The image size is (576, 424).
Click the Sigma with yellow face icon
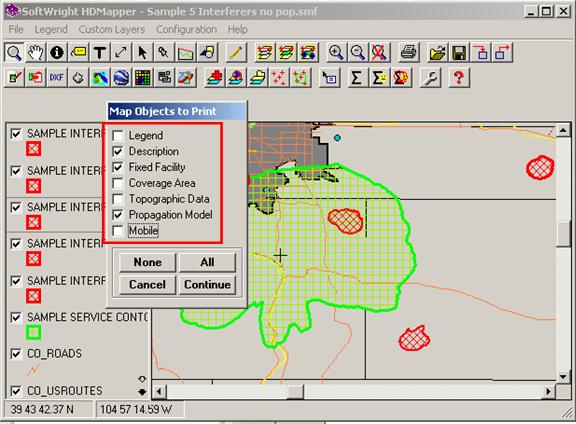pos(379,78)
